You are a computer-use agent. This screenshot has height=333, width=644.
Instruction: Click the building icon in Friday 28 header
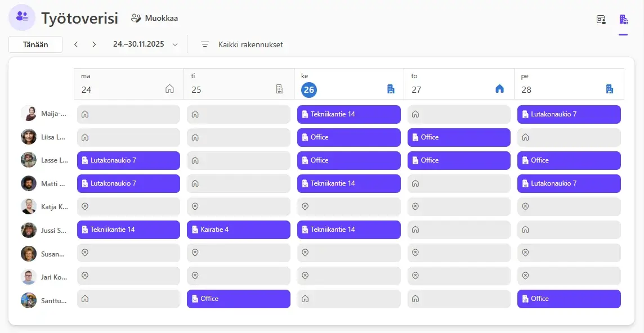pos(609,89)
